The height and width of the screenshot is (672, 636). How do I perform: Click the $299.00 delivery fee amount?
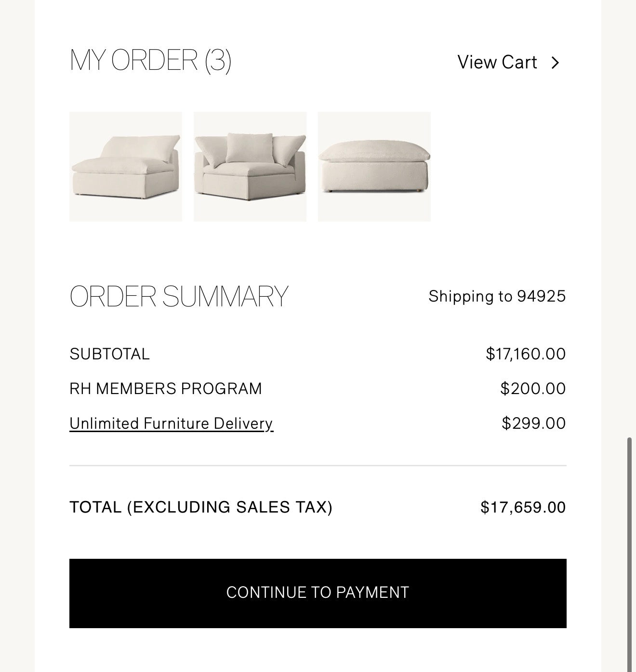click(534, 423)
